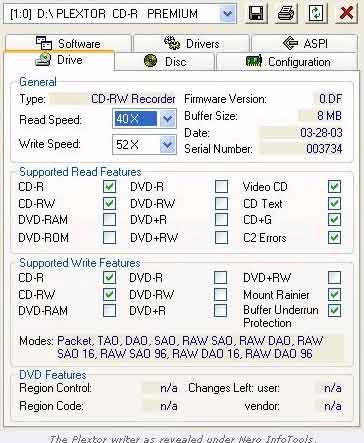This screenshot has width=364, height=443.
Task: Expand the Write Speed dropdown arrow
Action: point(167,145)
